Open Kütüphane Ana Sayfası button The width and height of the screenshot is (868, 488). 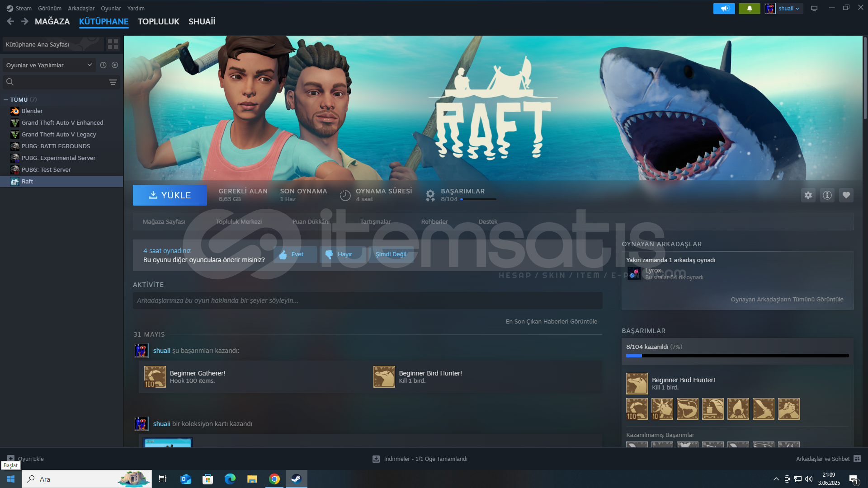(x=53, y=44)
